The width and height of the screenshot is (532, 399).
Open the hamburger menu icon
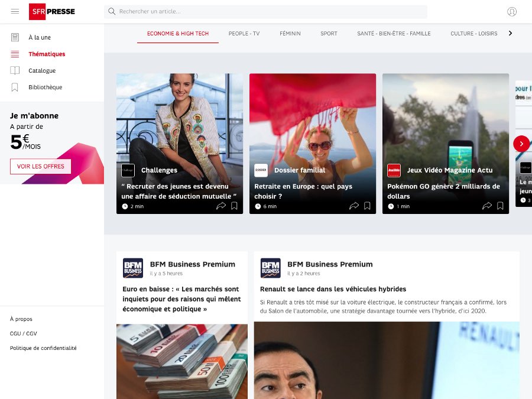[15, 11]
